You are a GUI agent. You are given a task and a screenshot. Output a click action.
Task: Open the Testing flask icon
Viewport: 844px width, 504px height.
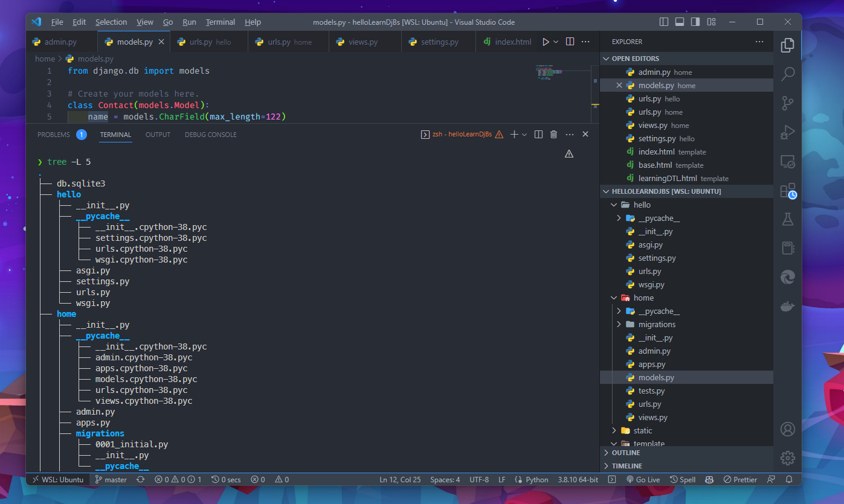(787, 219)
